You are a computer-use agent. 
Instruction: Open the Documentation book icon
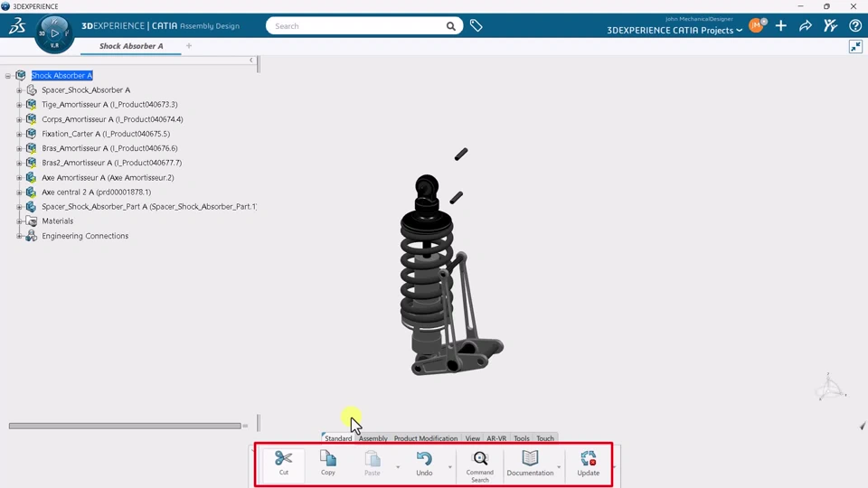(x=530, y=459)
